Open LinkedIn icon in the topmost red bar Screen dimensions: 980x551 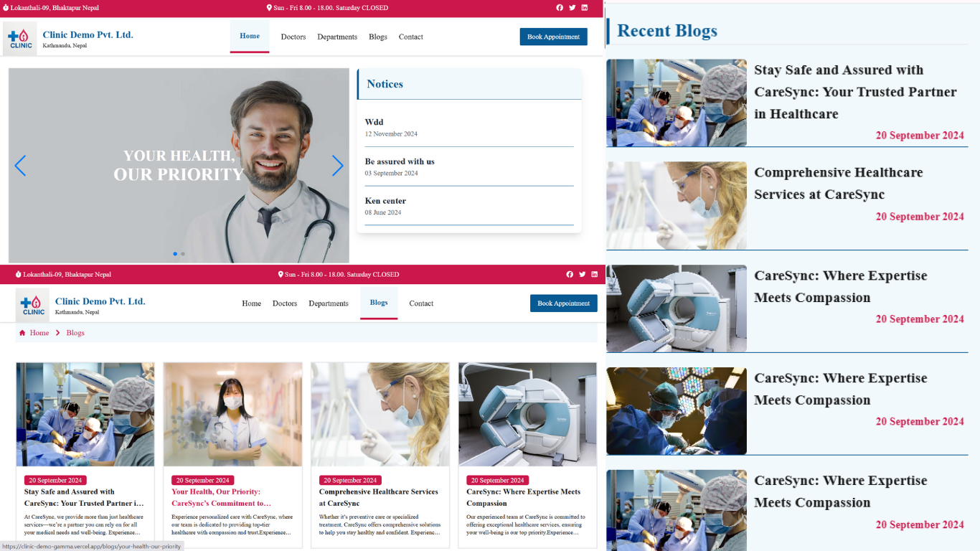coord(584,8)
